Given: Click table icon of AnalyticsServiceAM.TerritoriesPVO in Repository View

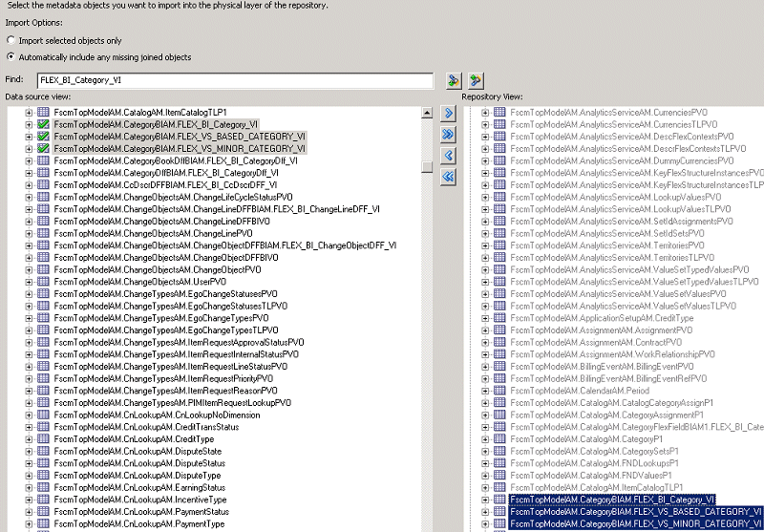Looking at the screenshot, I should click(x=499, y=245).
